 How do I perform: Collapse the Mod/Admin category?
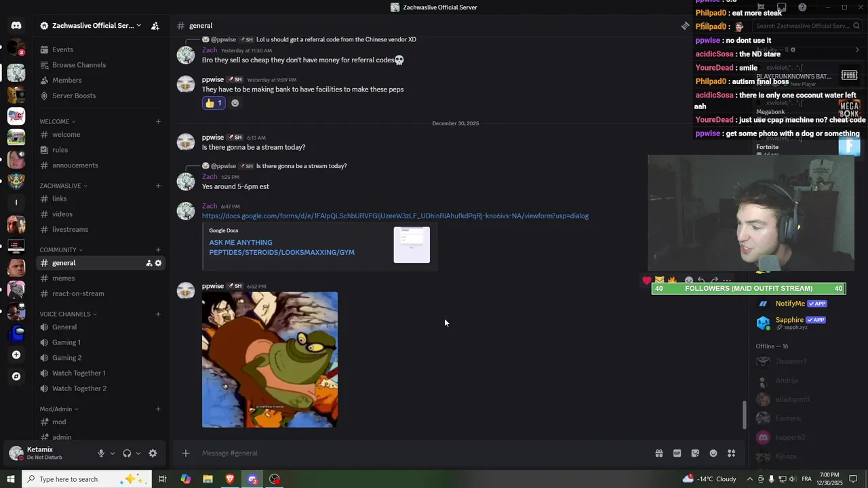click(x=58, y=409)
